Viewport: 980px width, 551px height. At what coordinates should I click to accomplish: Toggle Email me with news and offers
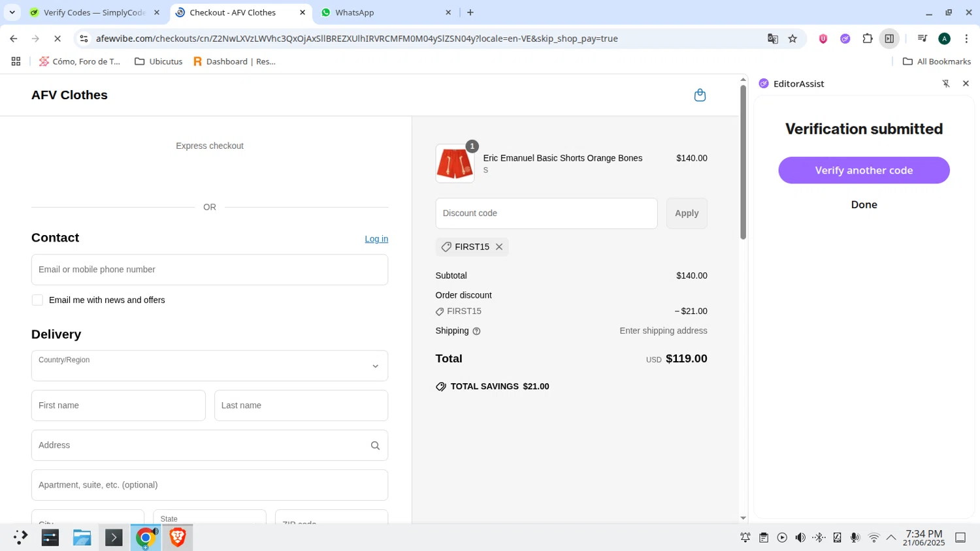37,300
